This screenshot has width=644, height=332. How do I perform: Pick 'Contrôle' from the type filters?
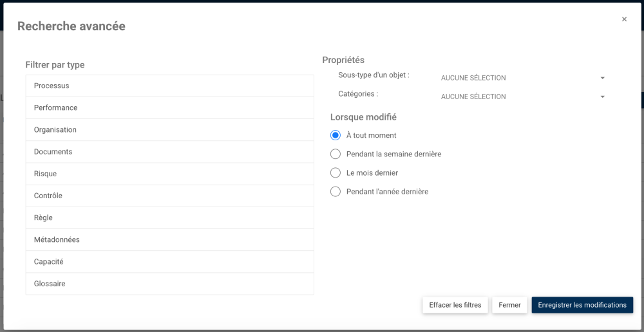point(169,196)
